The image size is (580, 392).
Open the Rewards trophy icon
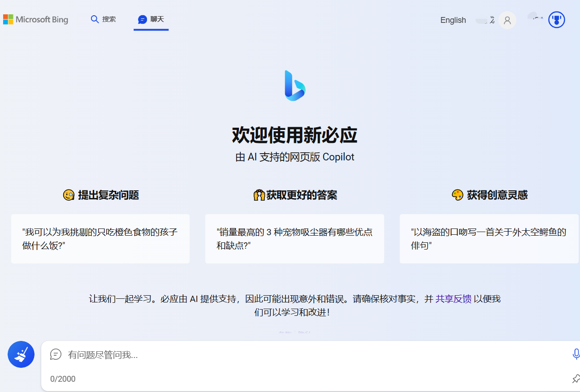(x=556, y=20)
